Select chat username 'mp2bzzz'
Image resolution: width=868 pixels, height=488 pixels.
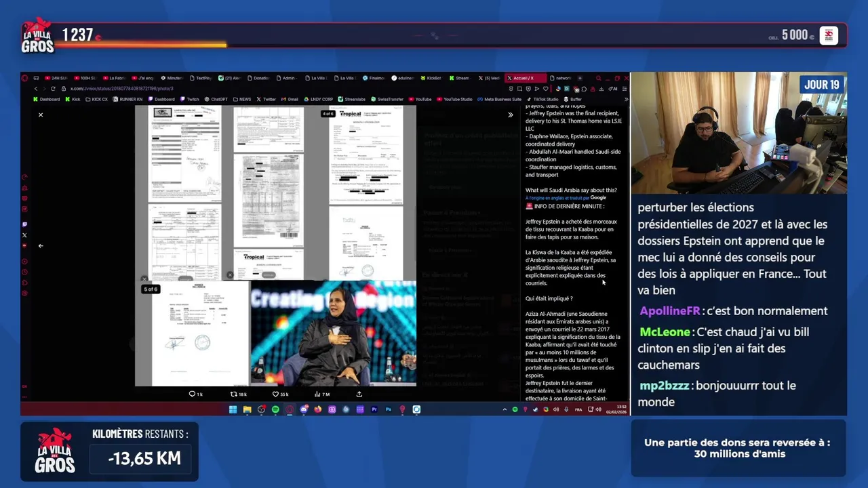pyautogui.click(x=665, y=386)
